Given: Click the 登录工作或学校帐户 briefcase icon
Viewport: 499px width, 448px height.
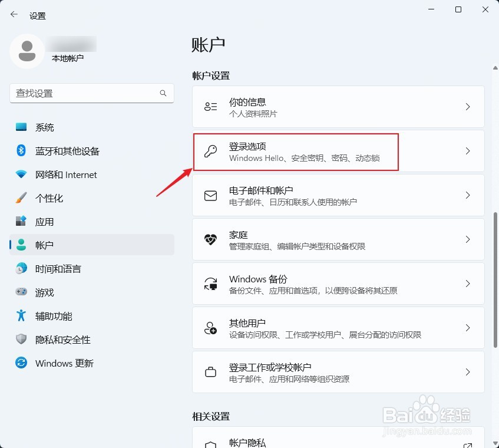Looking at the screenshot, I should (210, 372).
